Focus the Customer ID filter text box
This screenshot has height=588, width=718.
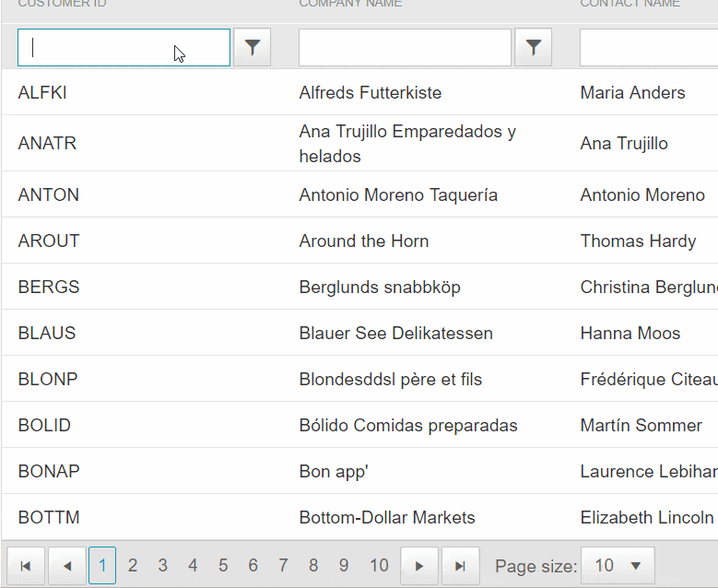pos(124,48)
